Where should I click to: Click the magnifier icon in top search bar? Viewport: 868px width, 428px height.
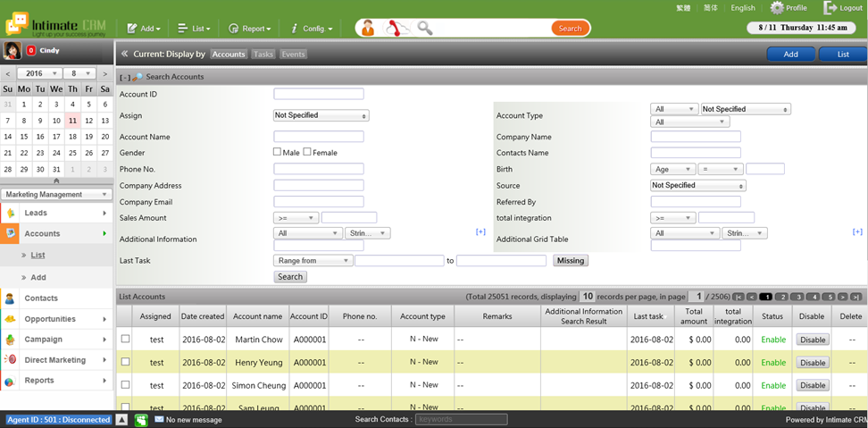point(424,28)
